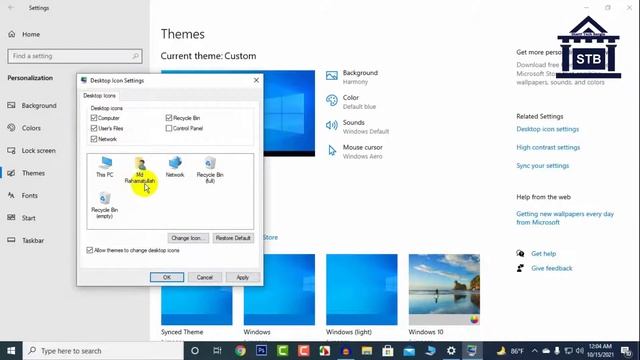Open High contrast settings link
This screenshot has height=360, width=640.
pos(548,147)
